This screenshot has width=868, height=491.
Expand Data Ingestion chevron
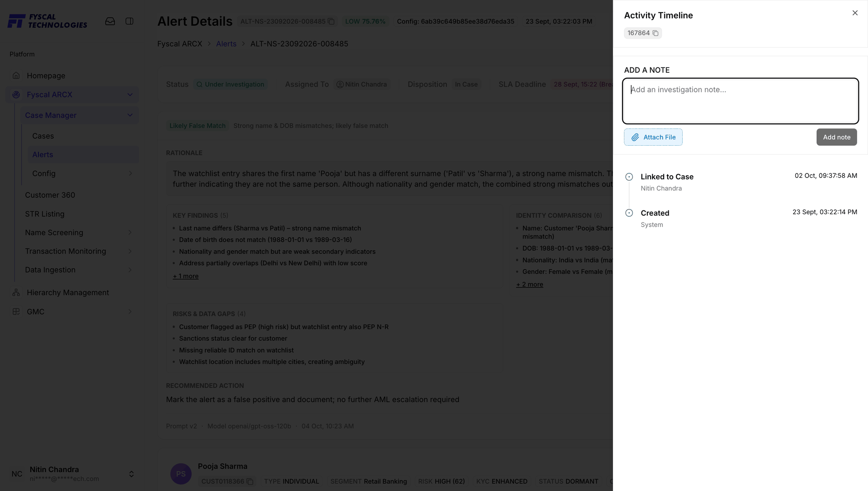130,270
